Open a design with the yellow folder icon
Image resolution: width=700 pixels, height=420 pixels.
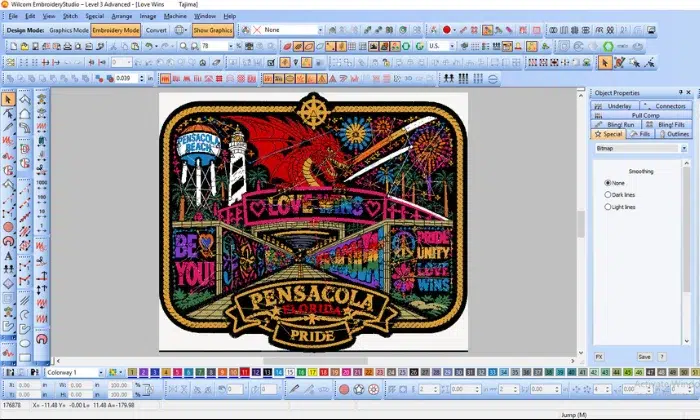(24, 46)
